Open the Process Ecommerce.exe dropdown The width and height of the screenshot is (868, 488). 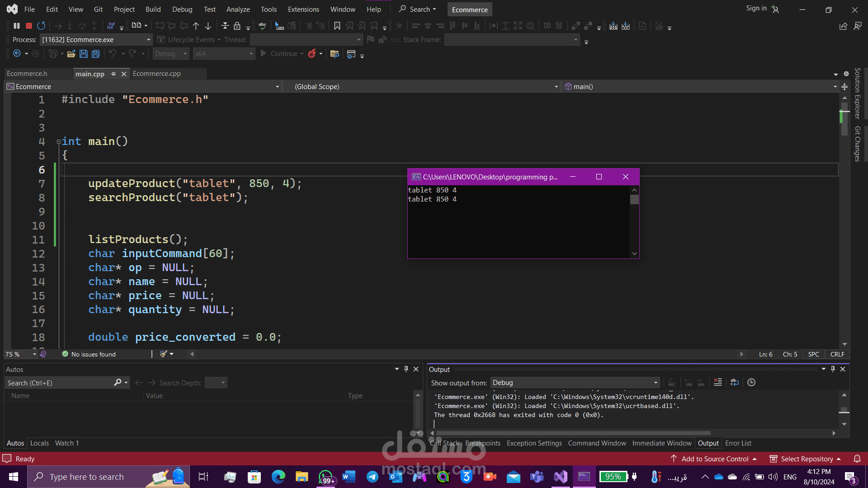[148, 40]
